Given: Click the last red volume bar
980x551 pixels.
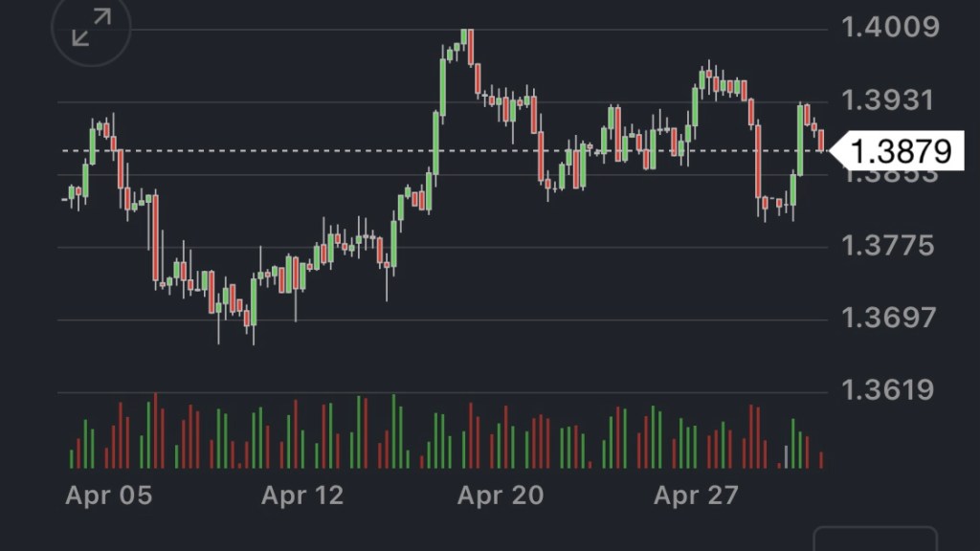Looking at the screenshot, I should click(821, 459).
